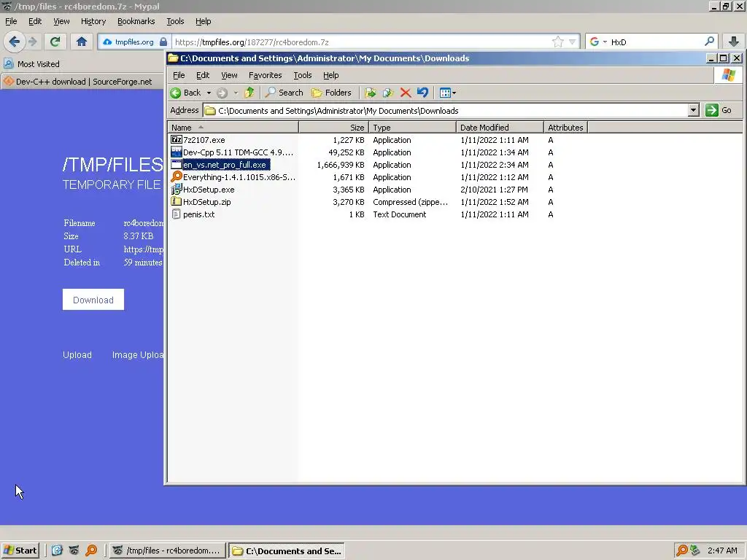
Task: Toggle the Folders pane
Action: click(332, 93)
